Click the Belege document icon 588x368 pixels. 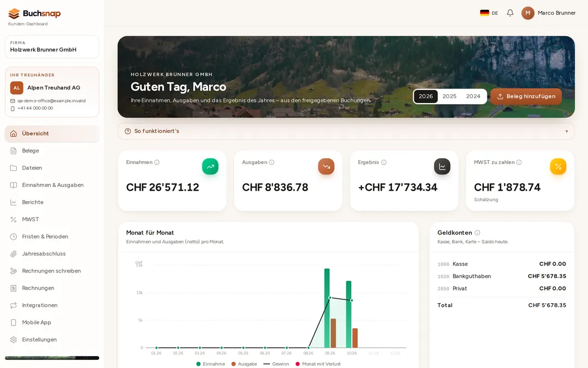pyautogui.click(x=14, y=150)
